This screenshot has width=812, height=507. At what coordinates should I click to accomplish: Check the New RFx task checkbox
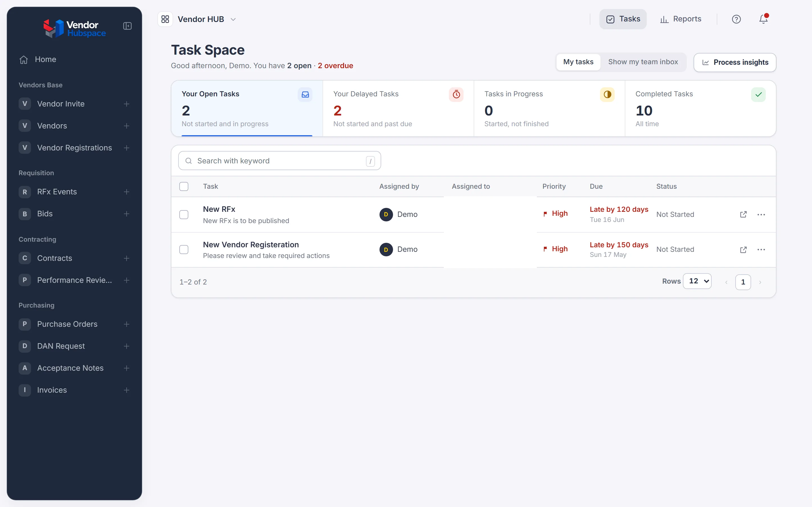[x=184, y=215]
